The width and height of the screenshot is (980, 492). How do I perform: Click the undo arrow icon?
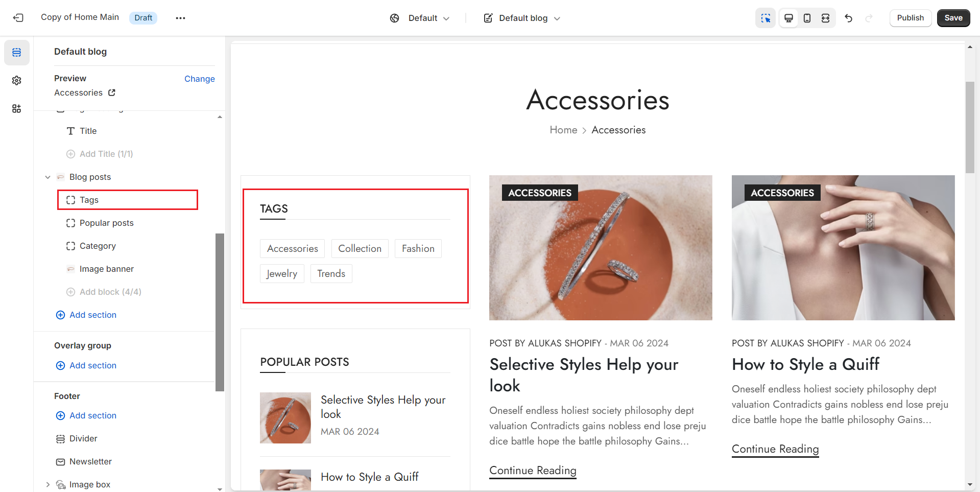pos(849,18)
